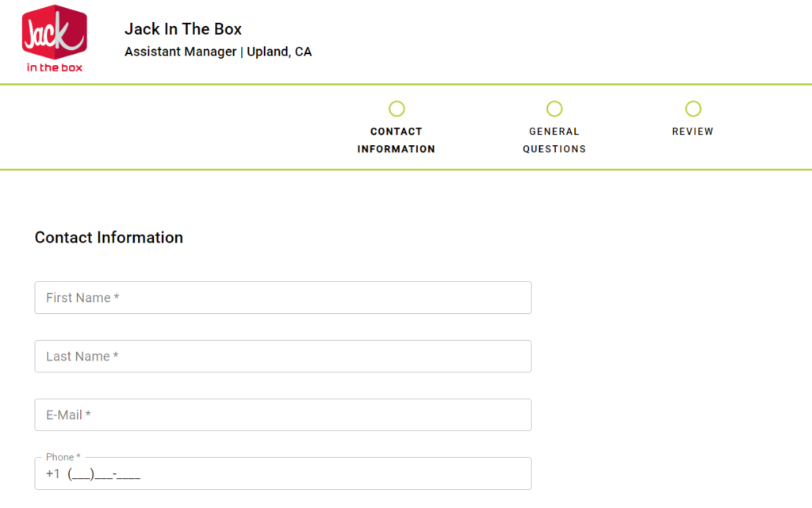This screenshot has width=812, height=508.
Task: Focus the First Name input field
Action: tap(283, 298)
